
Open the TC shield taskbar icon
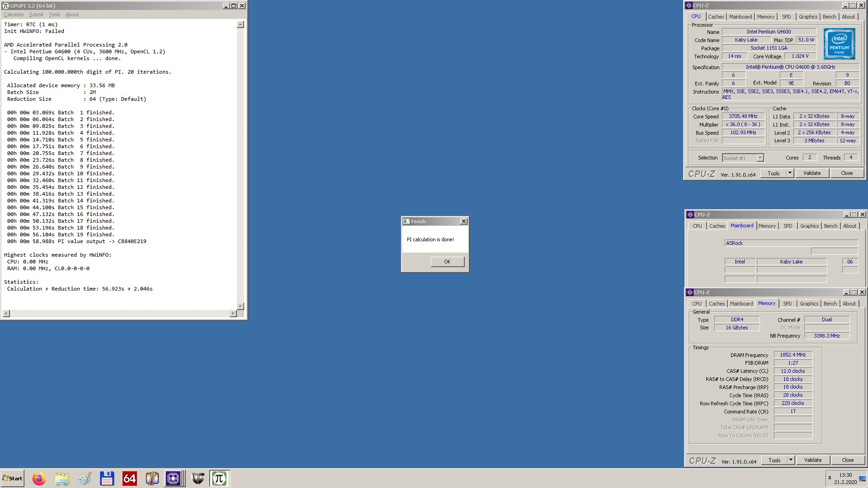pos(198,479)
